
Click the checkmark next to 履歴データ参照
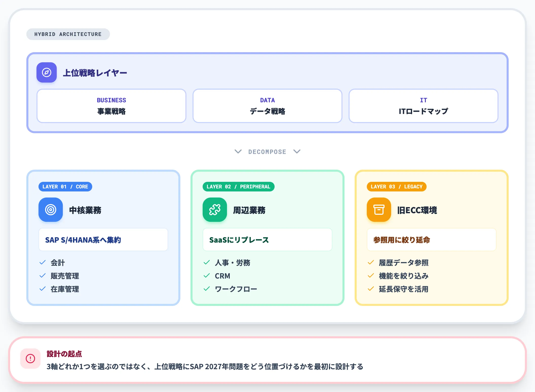[371, 263]
